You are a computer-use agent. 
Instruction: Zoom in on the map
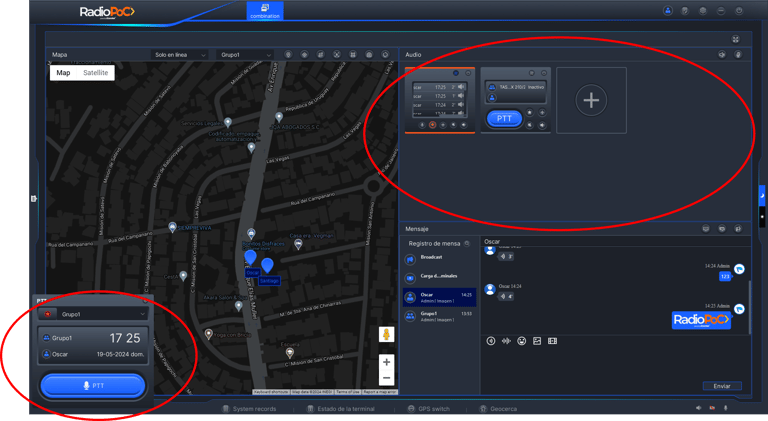pos(386,362)
